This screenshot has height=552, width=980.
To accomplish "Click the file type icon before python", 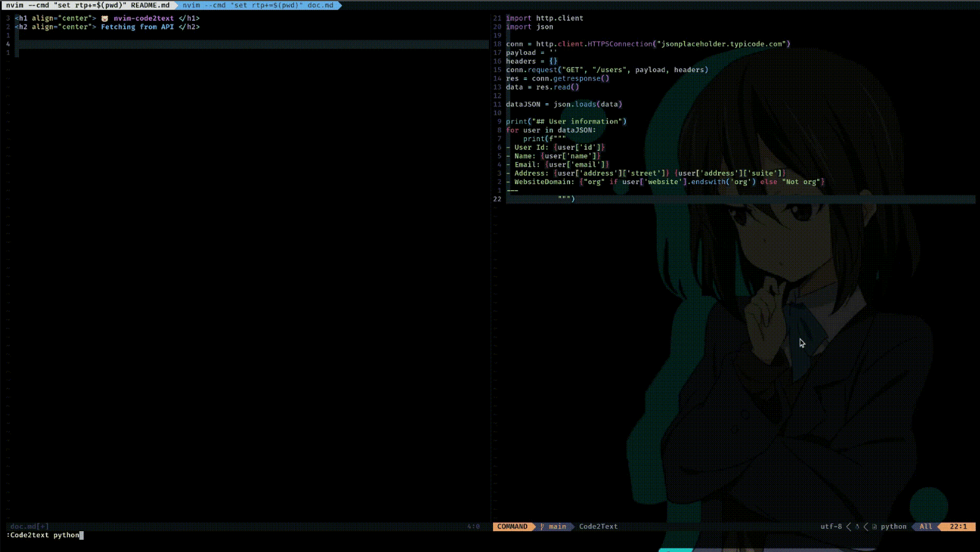I will (874, 526).
